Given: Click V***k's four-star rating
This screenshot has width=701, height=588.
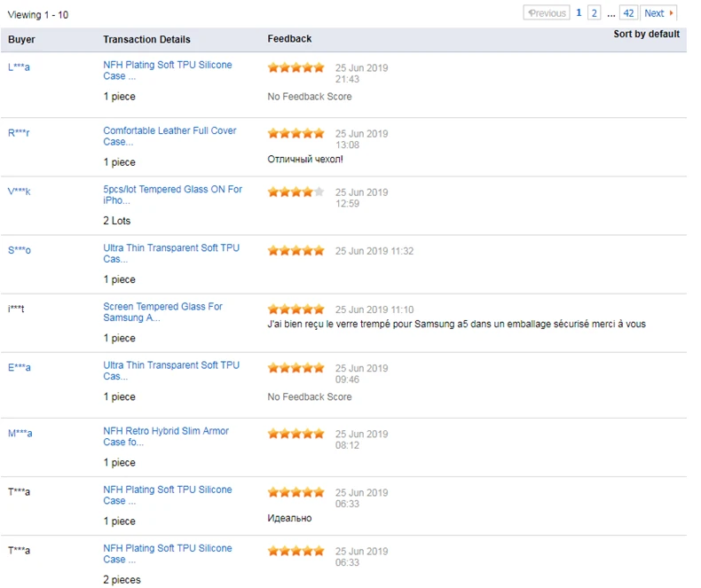Looking at the screenshot, I should click(x=296, y=192).
